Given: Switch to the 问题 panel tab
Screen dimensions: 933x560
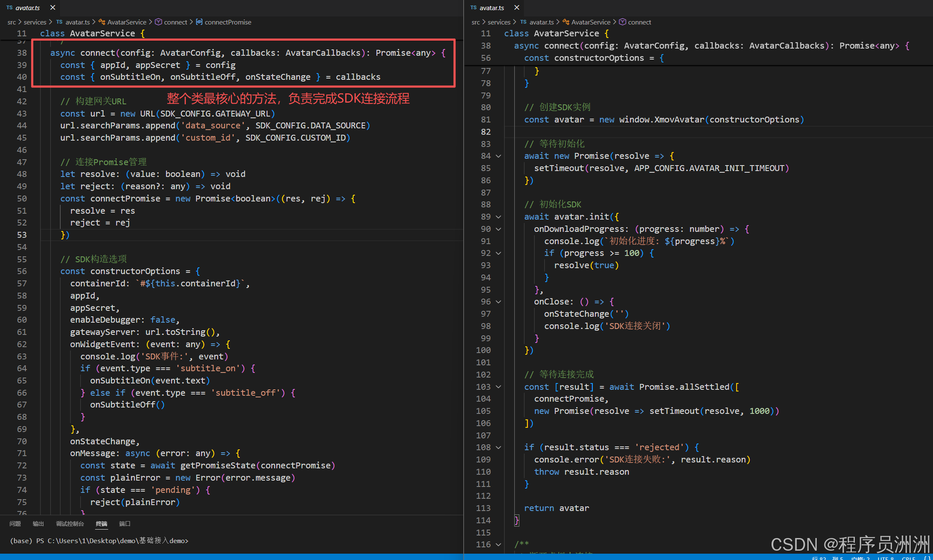Looking at the screenshot, I should tap(15, 524).
